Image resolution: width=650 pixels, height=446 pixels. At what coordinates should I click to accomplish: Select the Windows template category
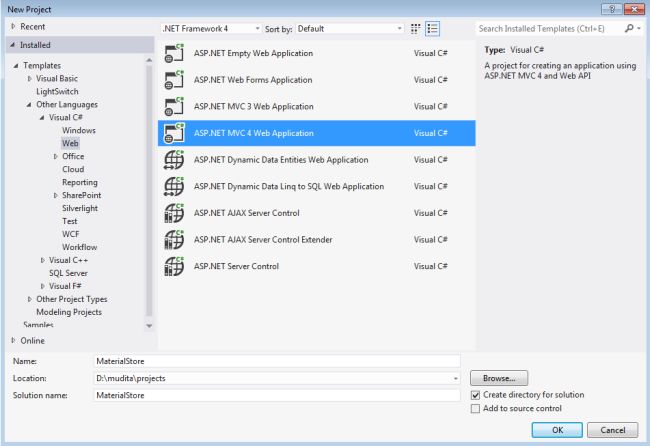pos(79,130)
